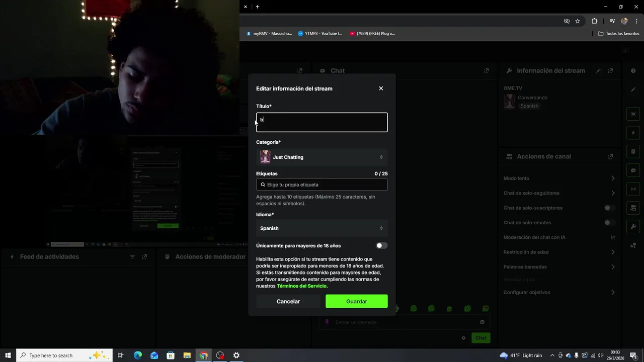Pop out the Información del stream panel

(x=610, y=71)
